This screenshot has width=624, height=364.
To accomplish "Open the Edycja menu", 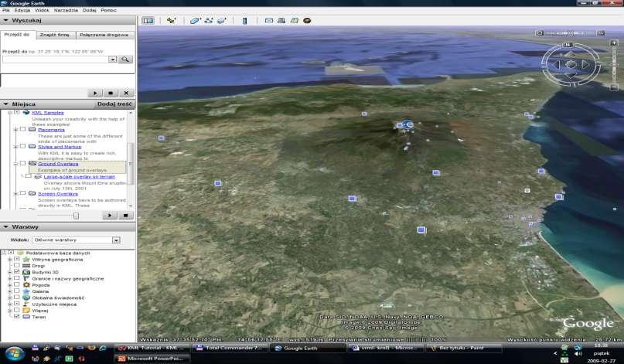I will [22, 10].
